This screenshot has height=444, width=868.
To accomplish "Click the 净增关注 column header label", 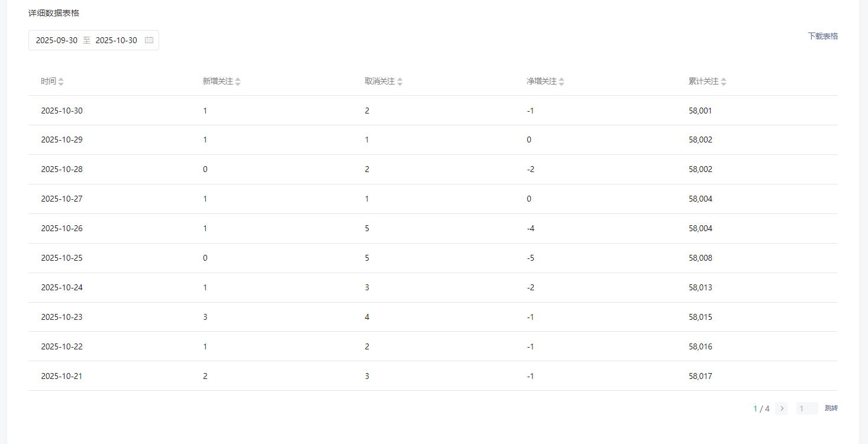I will (541, 82).
